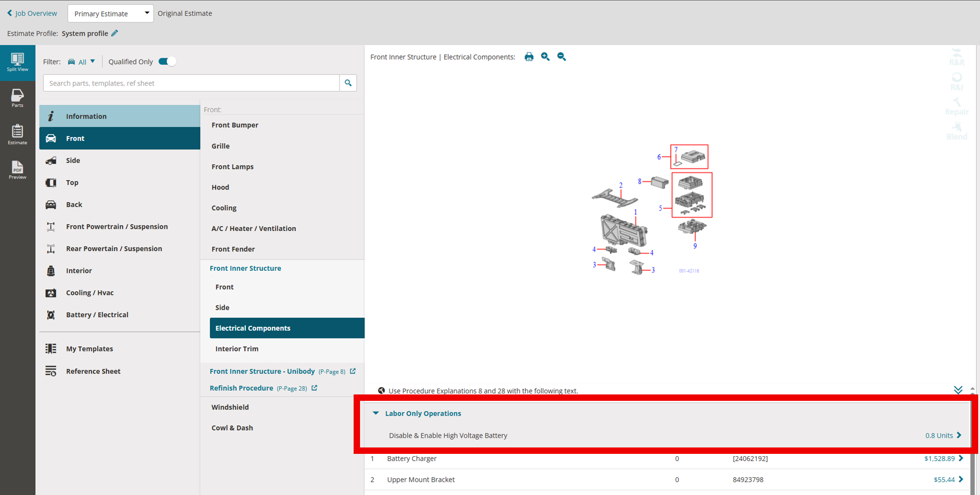Viewport: 980px width, 495px height.
Task: Select Battery / Electrical category
Action: point(97,314)
